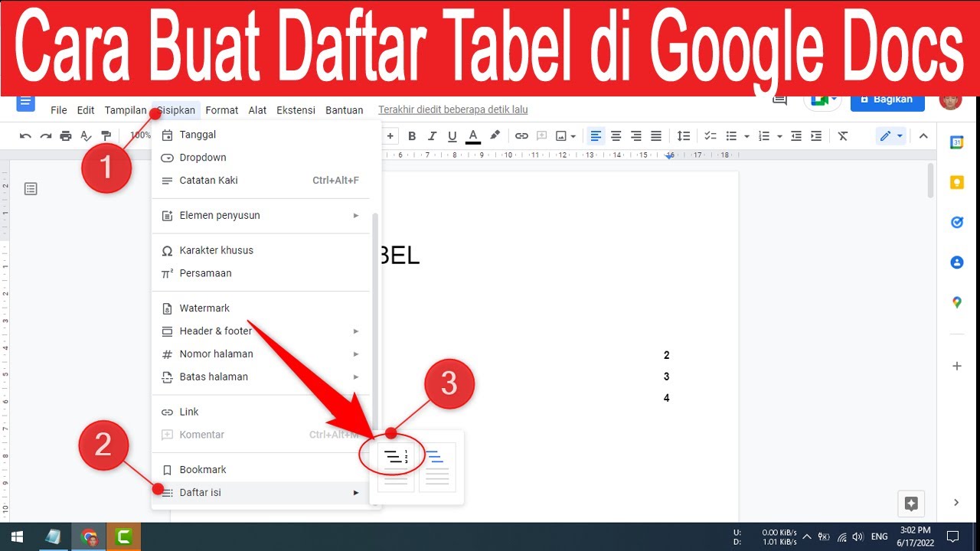The width and height of the screenshot is (980, 551).
Task: Open the Windows Start menu
Action: coord(17,536)
